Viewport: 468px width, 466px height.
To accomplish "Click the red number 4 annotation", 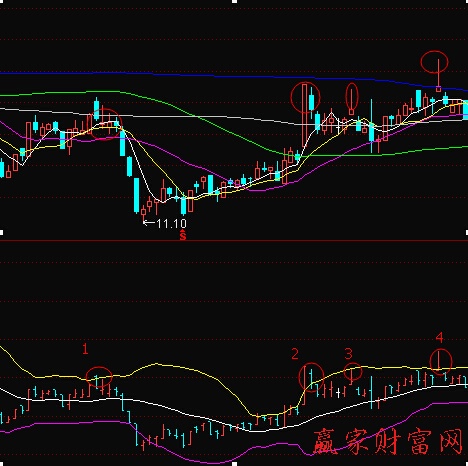I will (439, 338).
